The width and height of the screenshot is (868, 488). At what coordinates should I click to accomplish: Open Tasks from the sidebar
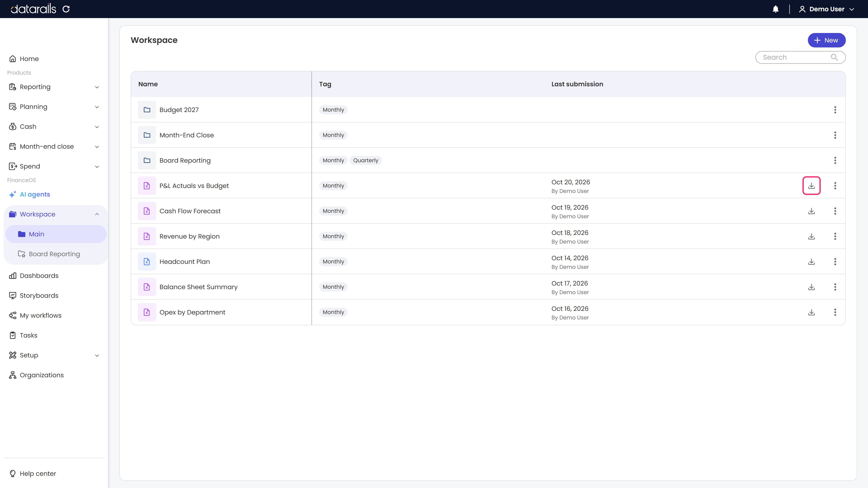click(x=23, y=335)
